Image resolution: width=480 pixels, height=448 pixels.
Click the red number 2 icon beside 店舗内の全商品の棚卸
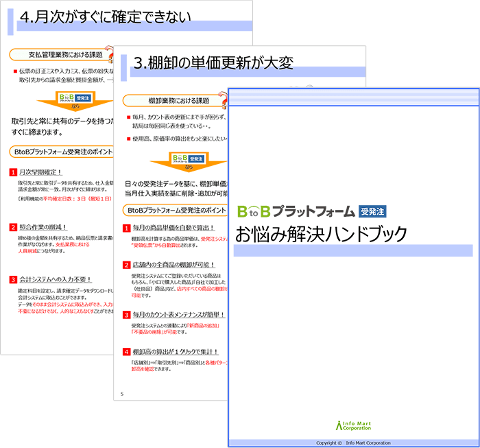(125, 265)
